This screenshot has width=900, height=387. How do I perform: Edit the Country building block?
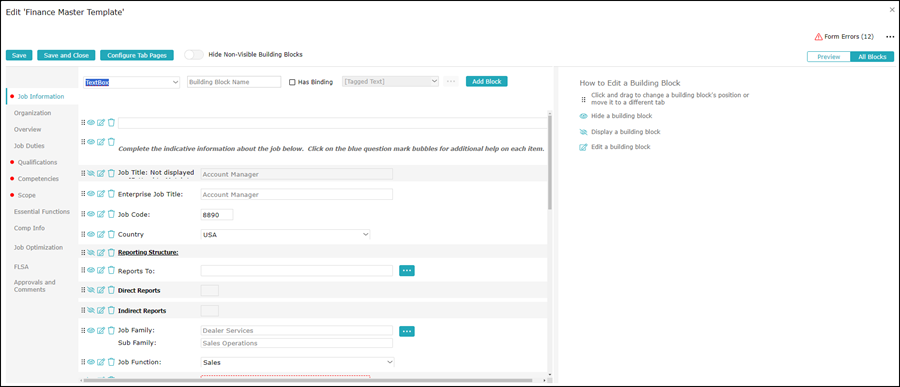tap(101, 234)
